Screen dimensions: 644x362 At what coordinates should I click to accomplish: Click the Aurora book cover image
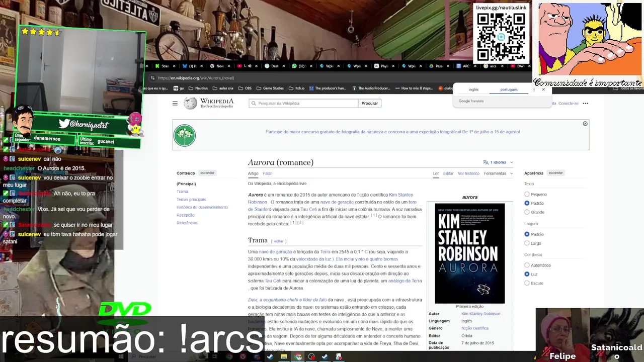[x=469, y=253]
